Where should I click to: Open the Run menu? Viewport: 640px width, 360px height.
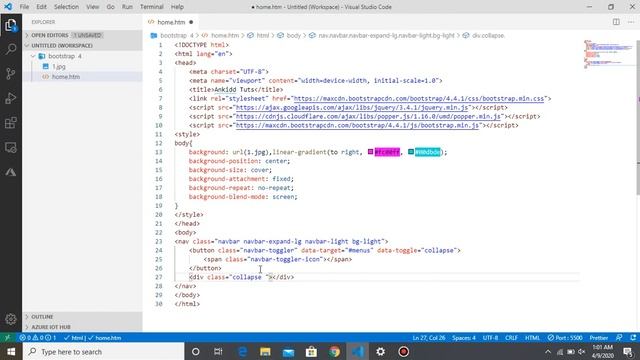tap(127, 7)
